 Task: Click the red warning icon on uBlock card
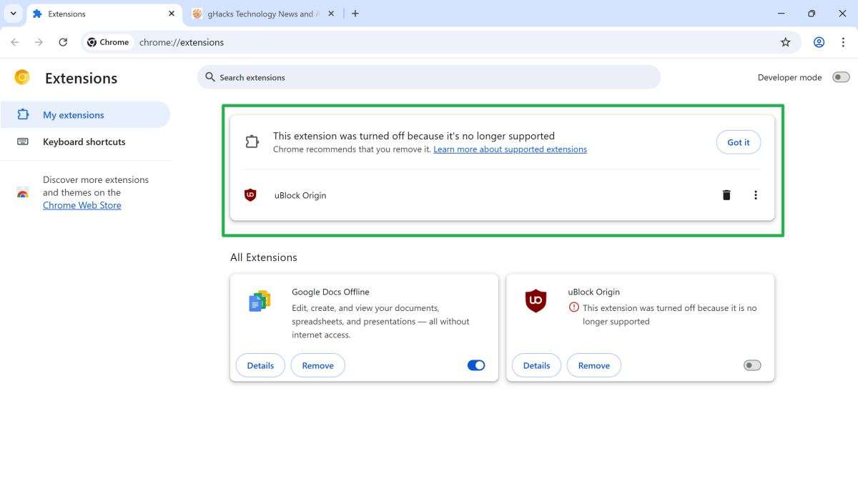pyautogui.click(x=573, y=307)
